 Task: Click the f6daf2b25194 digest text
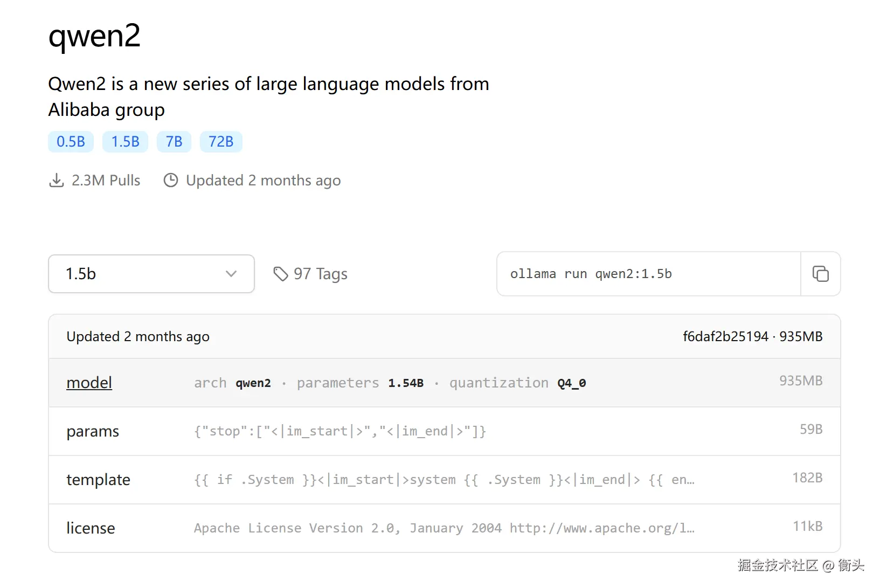pyautogui.click(x=725, y=336)
